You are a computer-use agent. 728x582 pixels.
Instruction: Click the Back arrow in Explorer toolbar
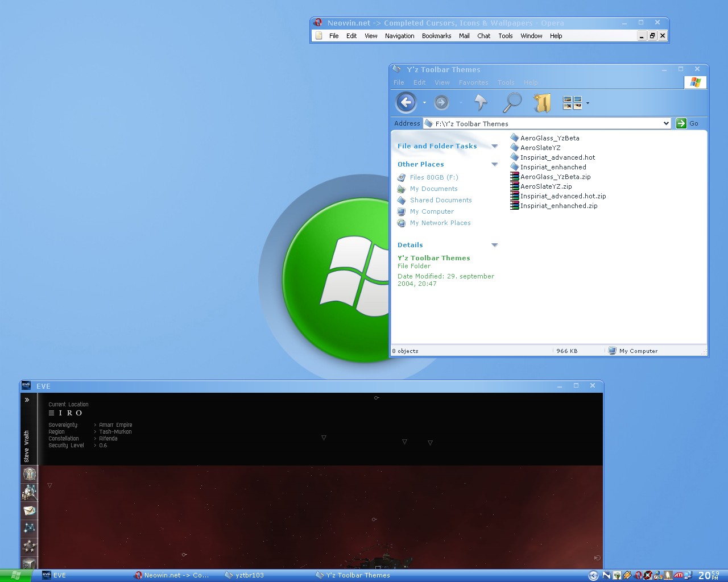pos(406,103)
